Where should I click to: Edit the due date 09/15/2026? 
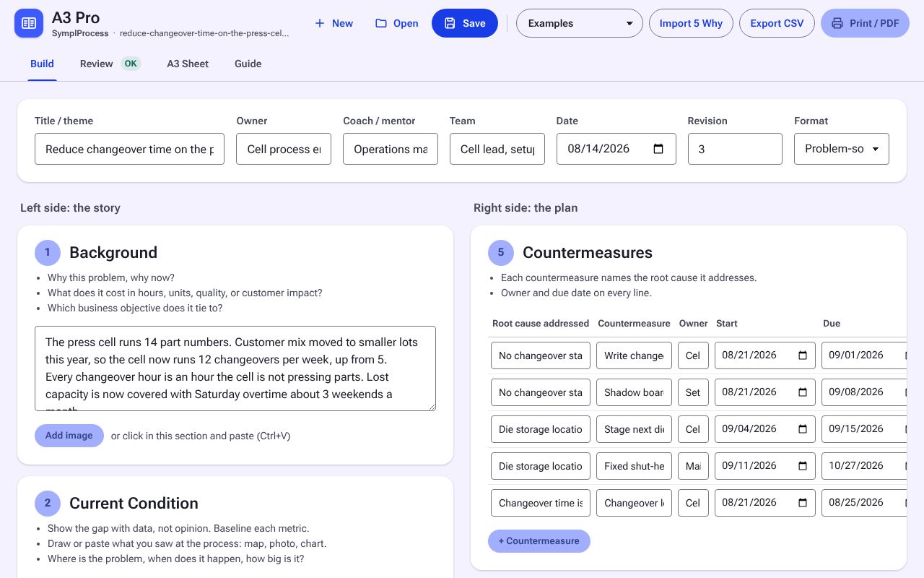point(864,429)
